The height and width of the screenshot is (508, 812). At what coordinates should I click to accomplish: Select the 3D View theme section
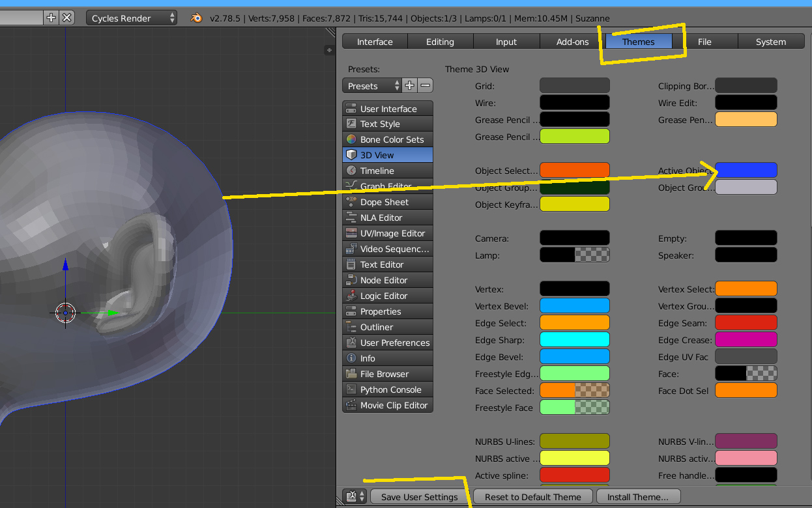(x=387, y=155)
